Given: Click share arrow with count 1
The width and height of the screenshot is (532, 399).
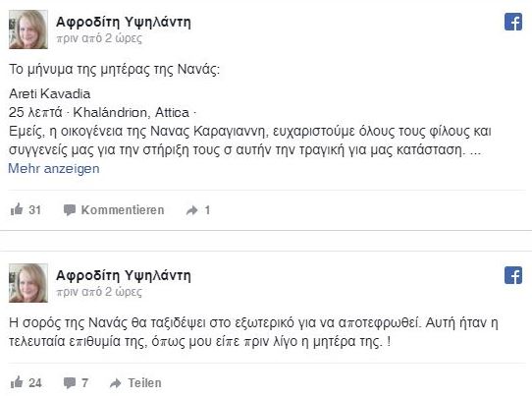Looking at the screenshot, I should click(198, 210).
